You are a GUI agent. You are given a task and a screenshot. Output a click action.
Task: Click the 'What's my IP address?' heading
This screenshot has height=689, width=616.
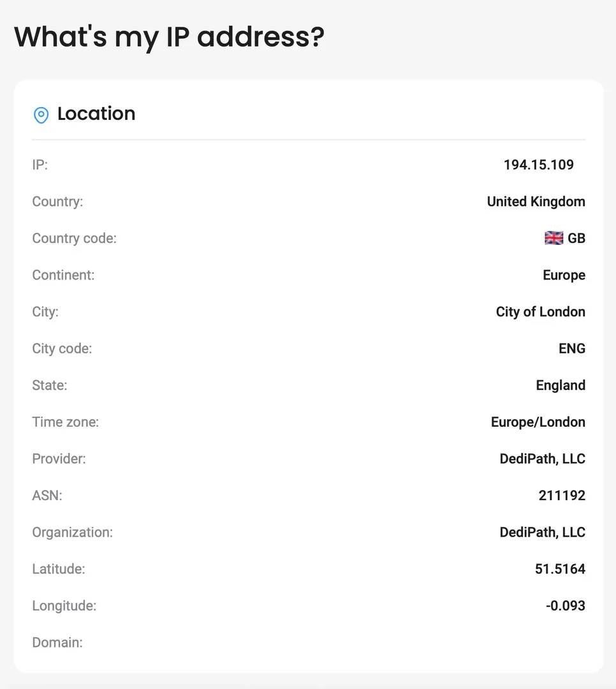(x=169, y=37)
